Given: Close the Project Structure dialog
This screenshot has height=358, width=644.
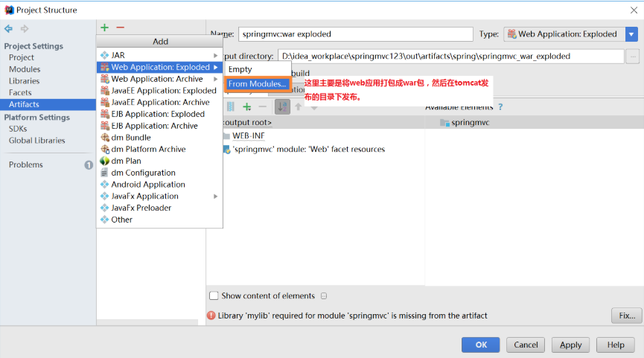Looking at the screenshot, I should pos(634,10).
